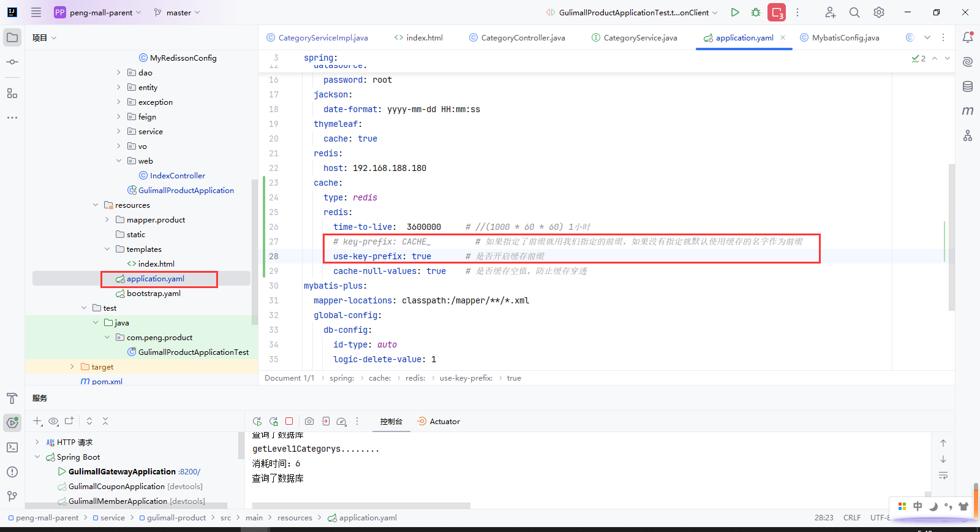Switch to CategoryServiceImpl.java tab
The image size is (980, 532).
click(x=317, y=37)
